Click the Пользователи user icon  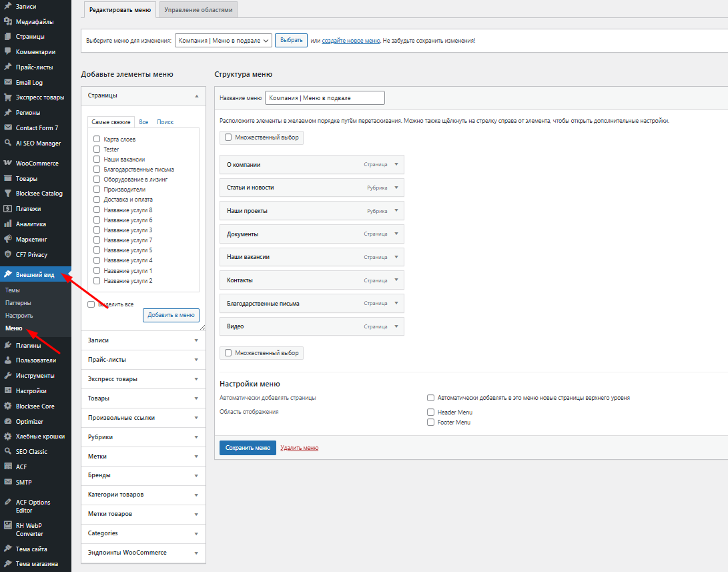(x=8, y=360)
